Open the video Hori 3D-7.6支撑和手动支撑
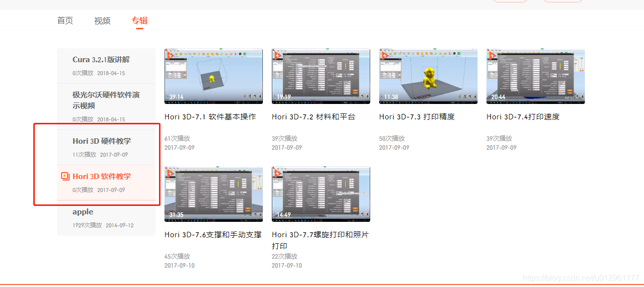Screen dimensions: 644x287 pyautogui.click(x=213, y=234)
